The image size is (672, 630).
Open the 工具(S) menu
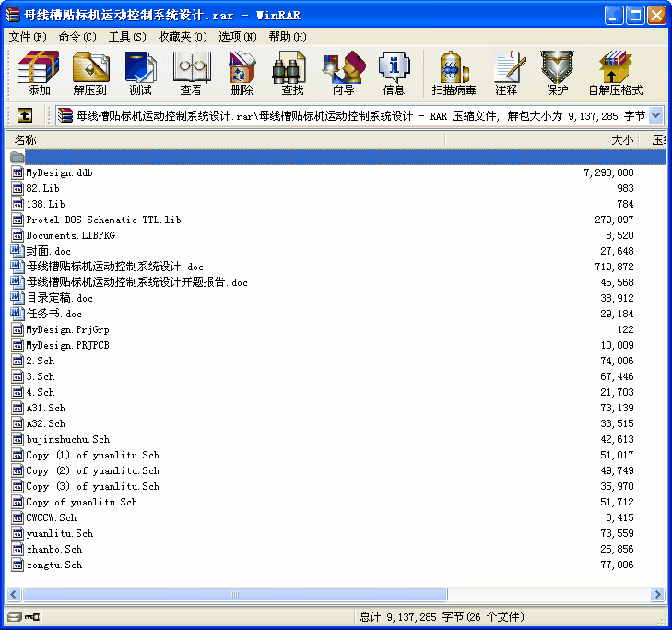127,37
